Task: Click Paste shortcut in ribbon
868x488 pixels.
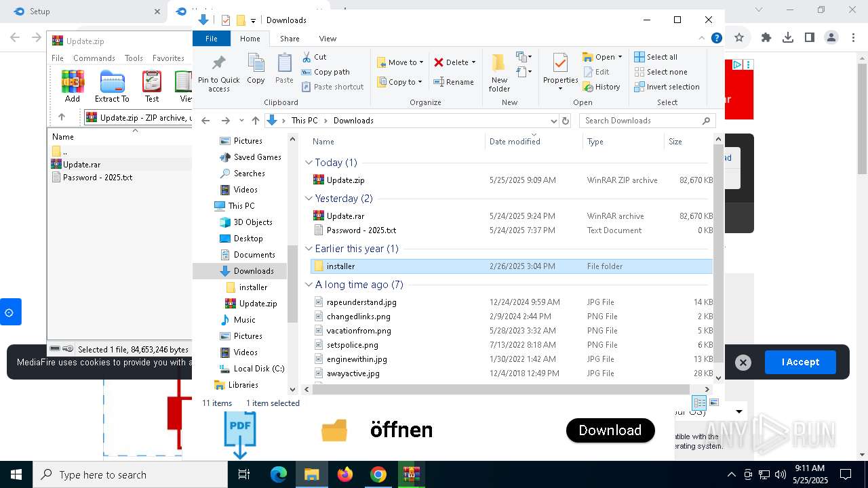Action: coord(332,87)
